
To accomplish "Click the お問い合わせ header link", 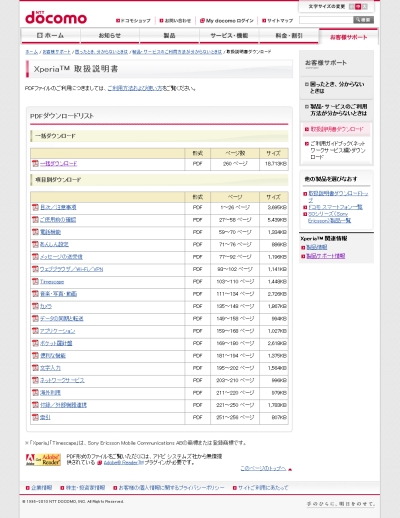I will (175, 21).
